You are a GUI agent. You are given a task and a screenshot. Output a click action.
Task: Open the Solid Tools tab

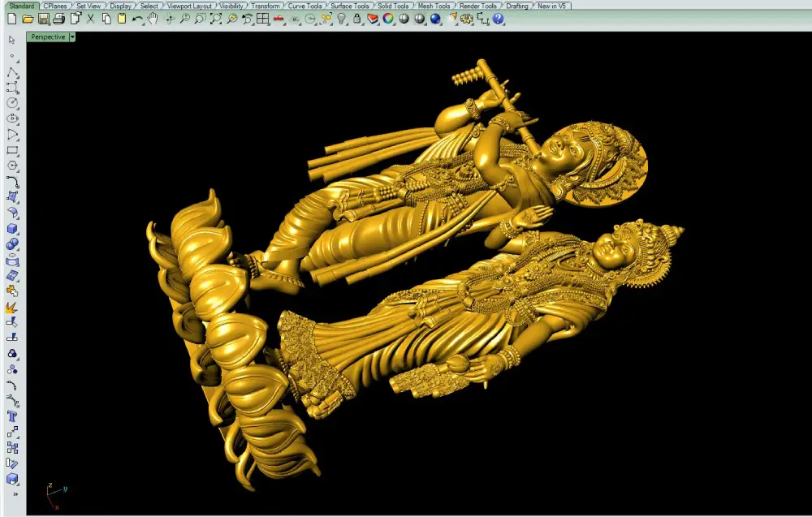tap(393, 6)
